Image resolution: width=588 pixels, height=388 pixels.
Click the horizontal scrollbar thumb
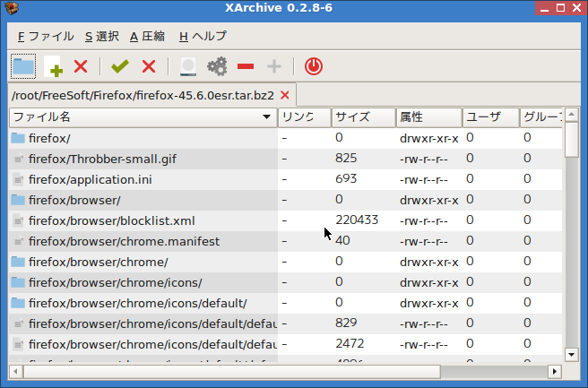(x=232, y=372)
